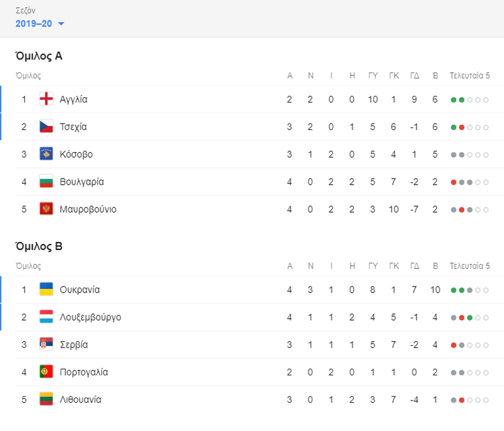Click Ukraine's first green form dot
The height and width of the screenshot is (431, 504).
coord(454,290)
